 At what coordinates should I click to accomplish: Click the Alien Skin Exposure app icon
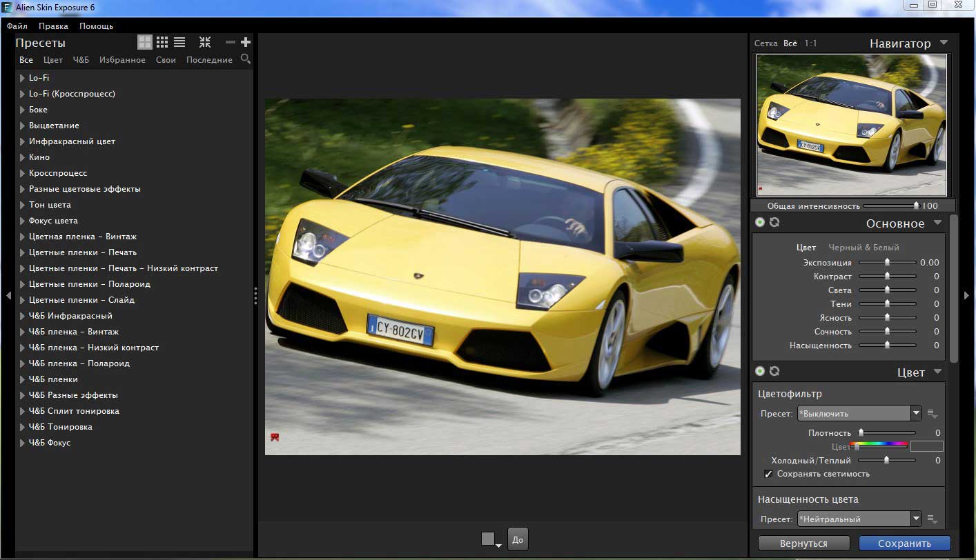click(x=7, y=8)
